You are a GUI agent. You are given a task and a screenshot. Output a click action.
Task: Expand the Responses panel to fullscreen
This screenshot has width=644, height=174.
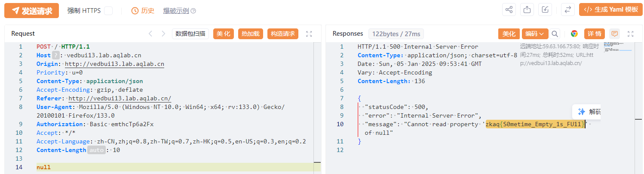pyautogui.click(x=631, y=34)
